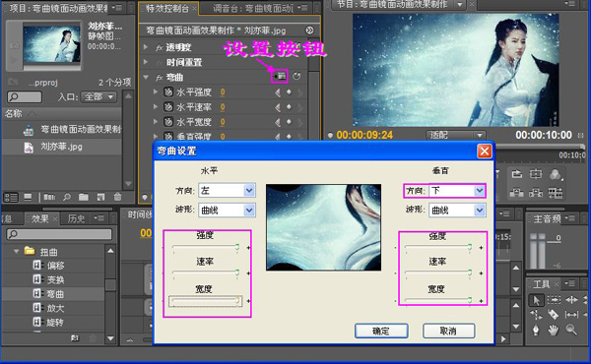Image resolution: width=591 pixels, height=364 pixels.
Task: Click horizontal 强度 slider
Action: pyautogui.click(x=206, y=247)
